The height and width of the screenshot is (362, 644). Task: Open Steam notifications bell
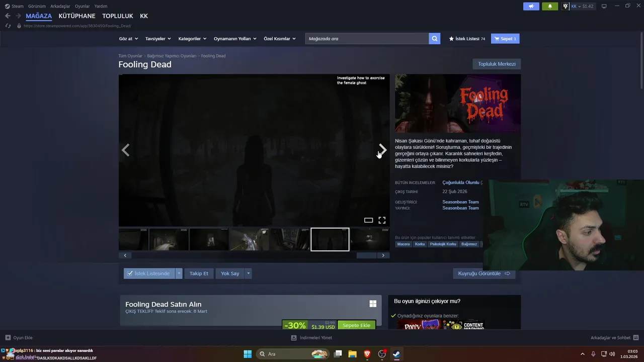(550, 6)
